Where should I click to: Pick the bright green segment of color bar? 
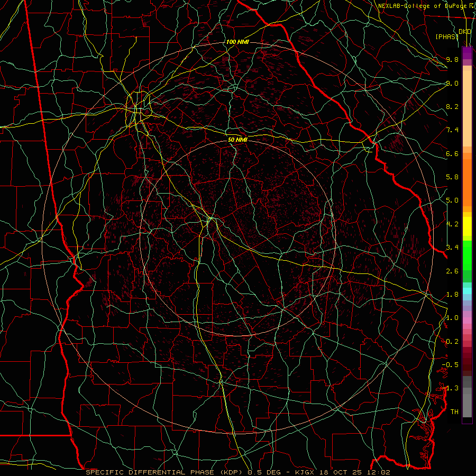467,255
